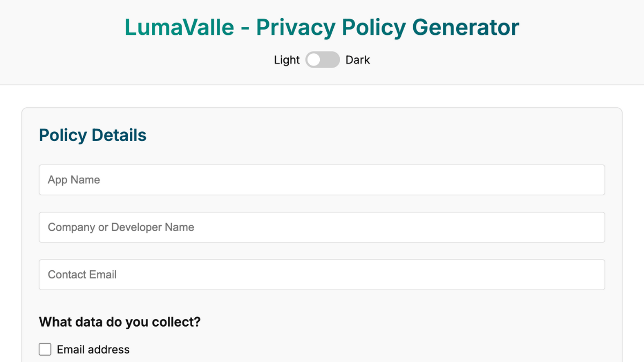Click the right end of the theme switch track
This screenshot has height=362, width=644.
334,60
